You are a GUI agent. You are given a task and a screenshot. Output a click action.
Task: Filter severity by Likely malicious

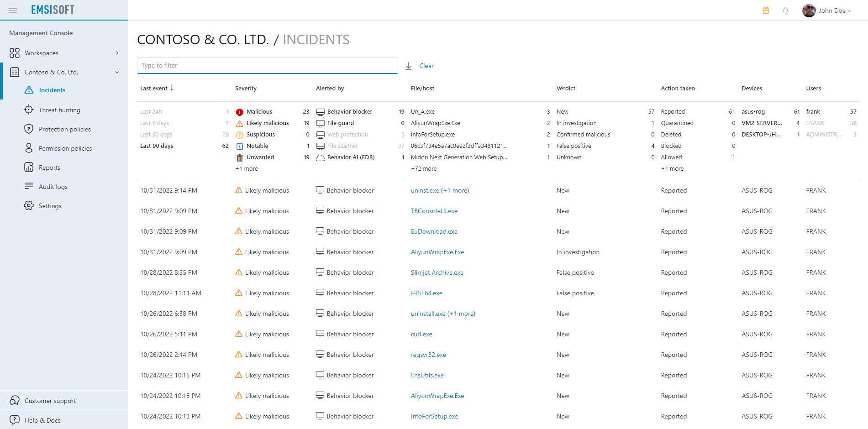tap(268, 123)
